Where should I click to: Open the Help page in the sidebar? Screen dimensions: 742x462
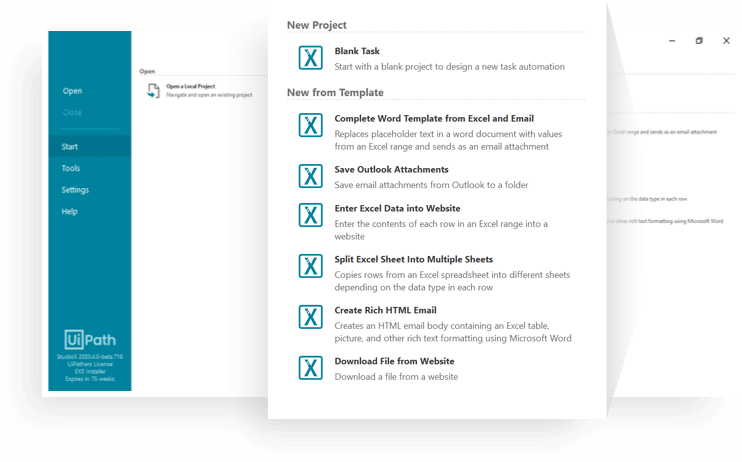point(70,211)
